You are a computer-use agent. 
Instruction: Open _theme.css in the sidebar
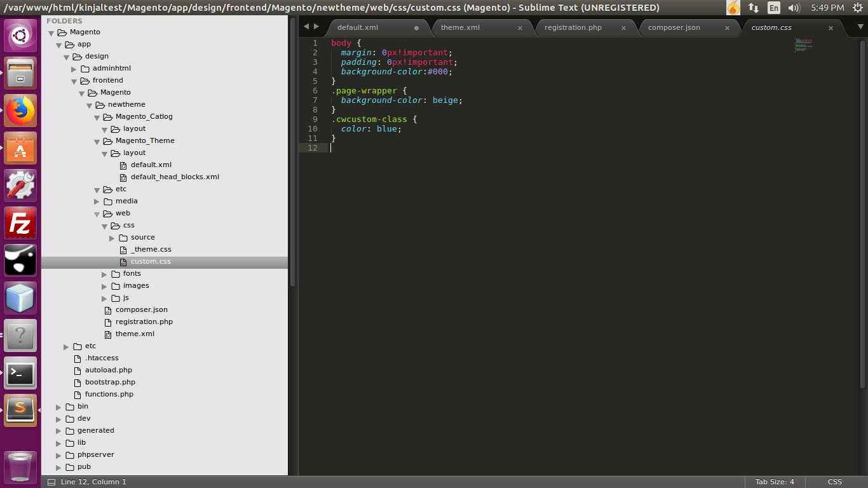[151, 249]
